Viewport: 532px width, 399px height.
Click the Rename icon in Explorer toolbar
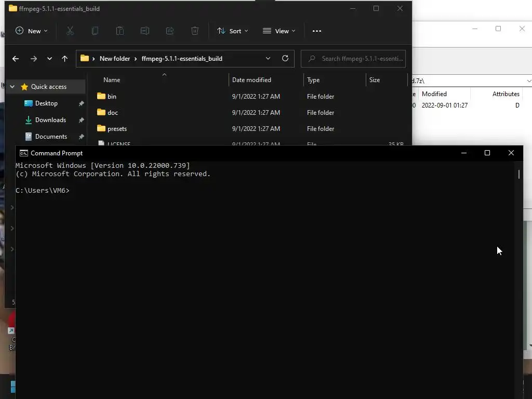pos(145,31)
